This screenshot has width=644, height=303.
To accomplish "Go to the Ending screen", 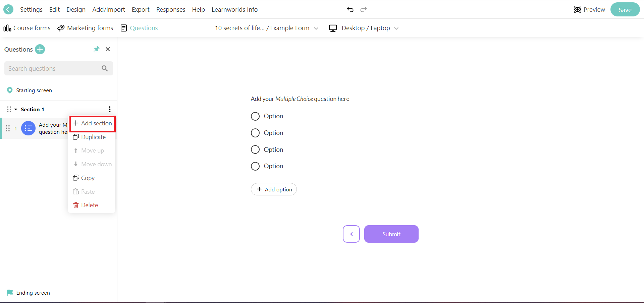I will [33, 293].
